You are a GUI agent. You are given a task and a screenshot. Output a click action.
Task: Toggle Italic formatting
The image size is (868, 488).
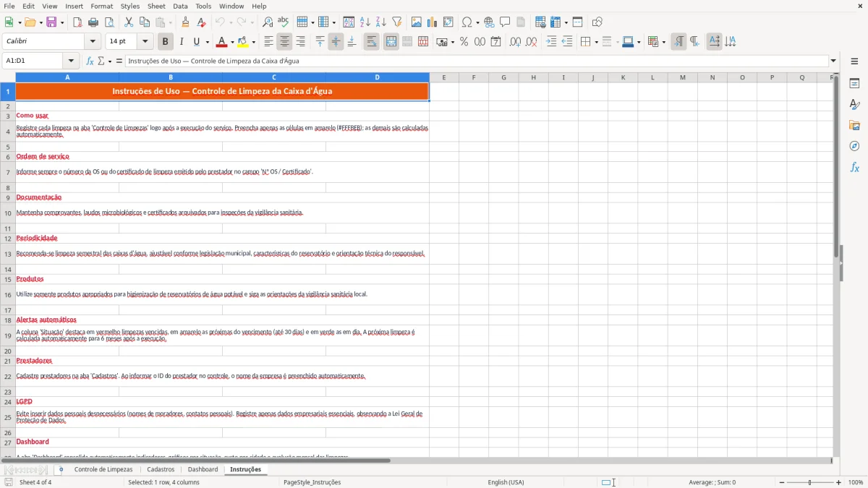[182, 42]
